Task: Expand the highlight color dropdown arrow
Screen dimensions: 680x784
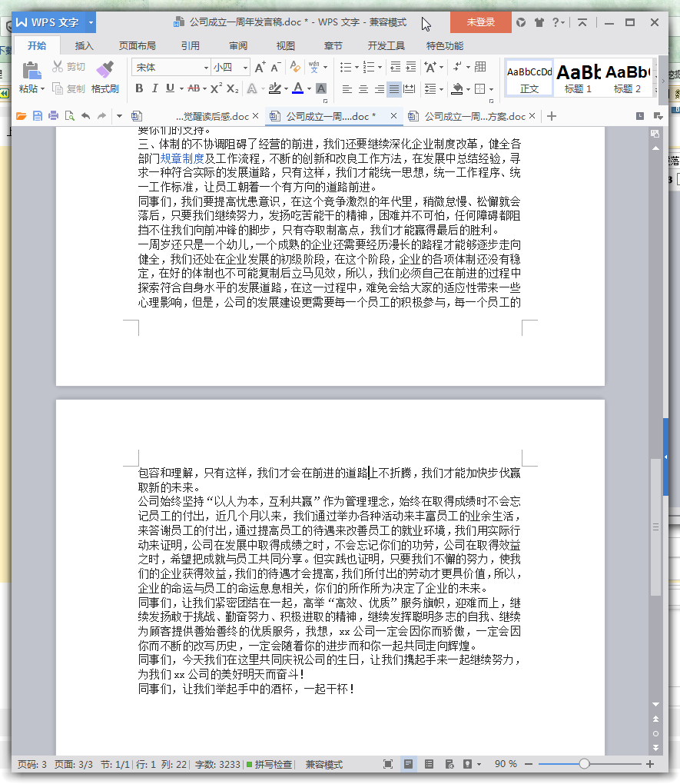Action: pos(286,89)
